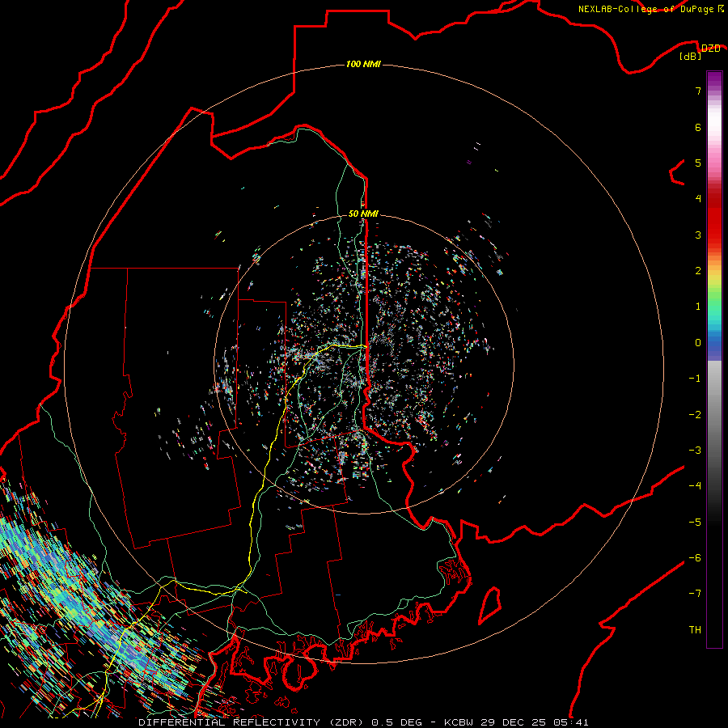The width and height of the screenshot is (728, 728).
Task: Click legend value -3 on the color scale
Action: [x=695, y=451]
